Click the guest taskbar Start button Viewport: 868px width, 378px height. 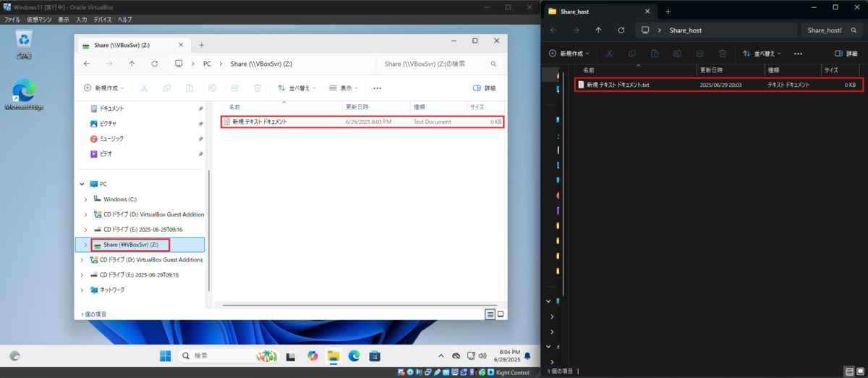click(x=165, y=356)
